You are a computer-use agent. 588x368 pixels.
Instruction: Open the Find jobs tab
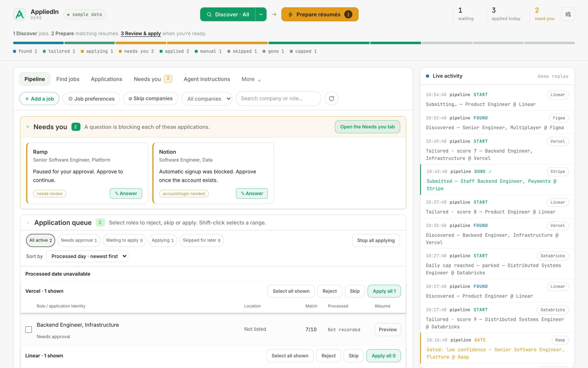pos(68,79)
